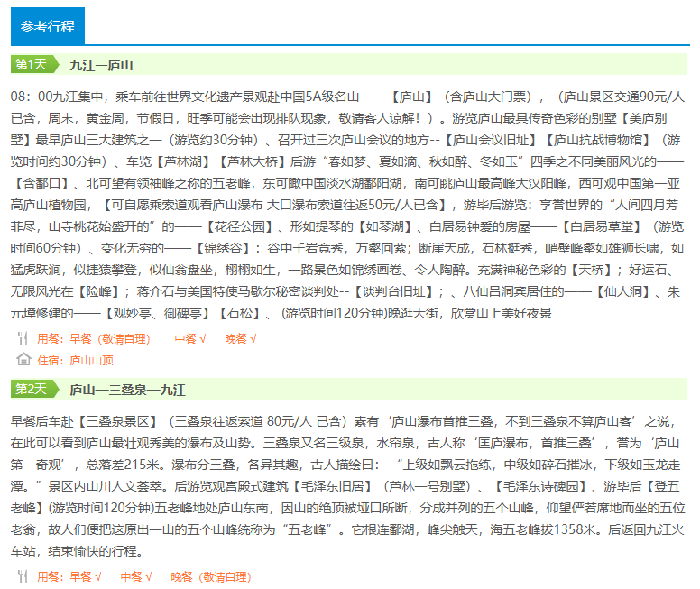Click the text 【如琴湖】
Screen dimensions: 700x589
pyautogui.click(x=385, y=226)
